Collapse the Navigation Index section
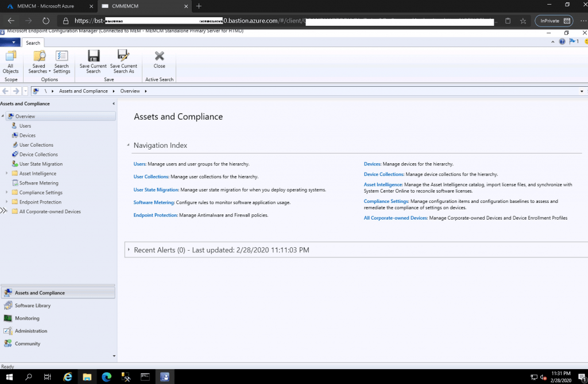The image size is (588, 384). 128,145
